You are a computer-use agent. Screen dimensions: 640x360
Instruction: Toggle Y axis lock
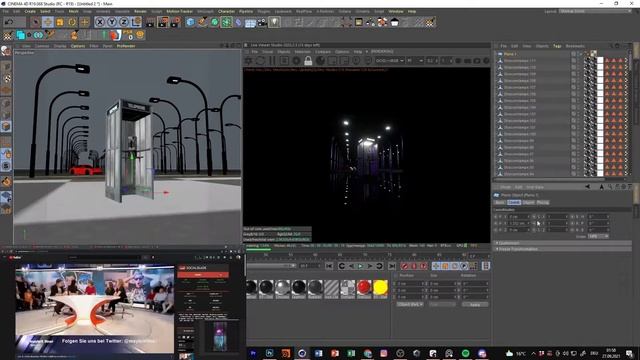(x=112, y=22)
